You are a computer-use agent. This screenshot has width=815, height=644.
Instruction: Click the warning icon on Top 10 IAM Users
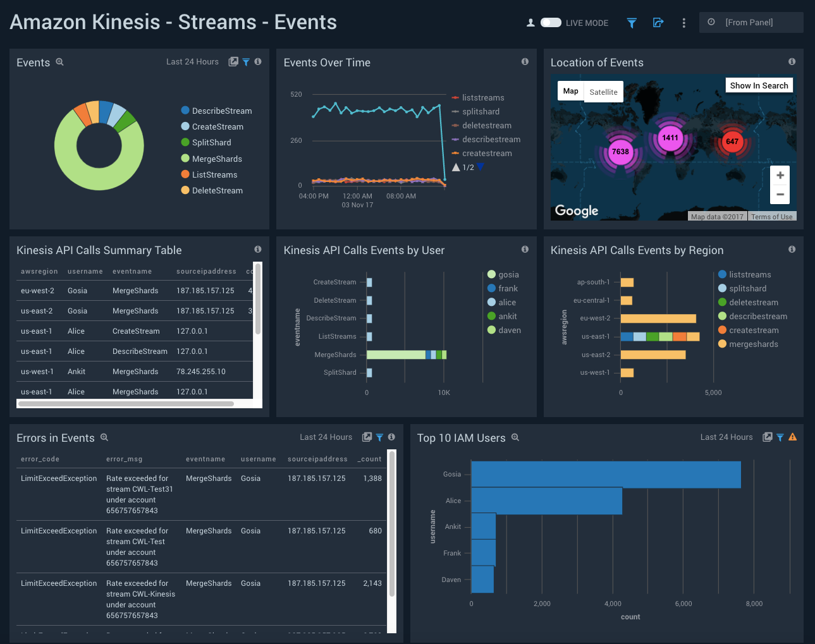click(x=792, y=437)
